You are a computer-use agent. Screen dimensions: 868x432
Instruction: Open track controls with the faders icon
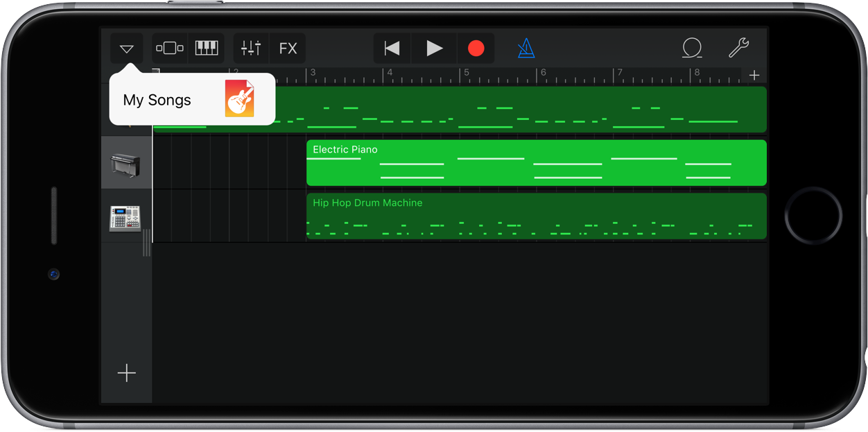pyautogui.click(x=250, y=48)
